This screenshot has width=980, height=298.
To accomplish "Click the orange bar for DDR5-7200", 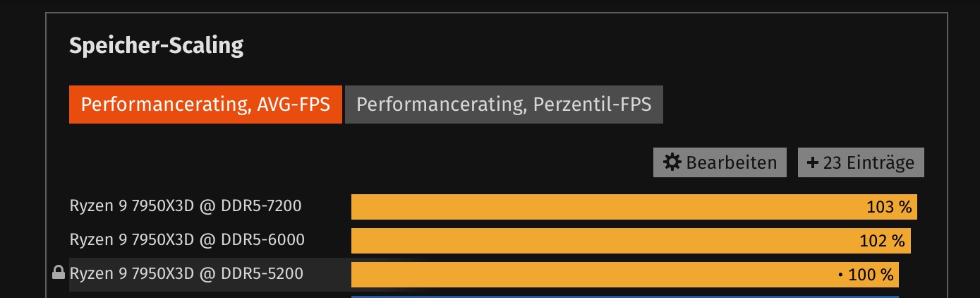I will coord(600,207).
